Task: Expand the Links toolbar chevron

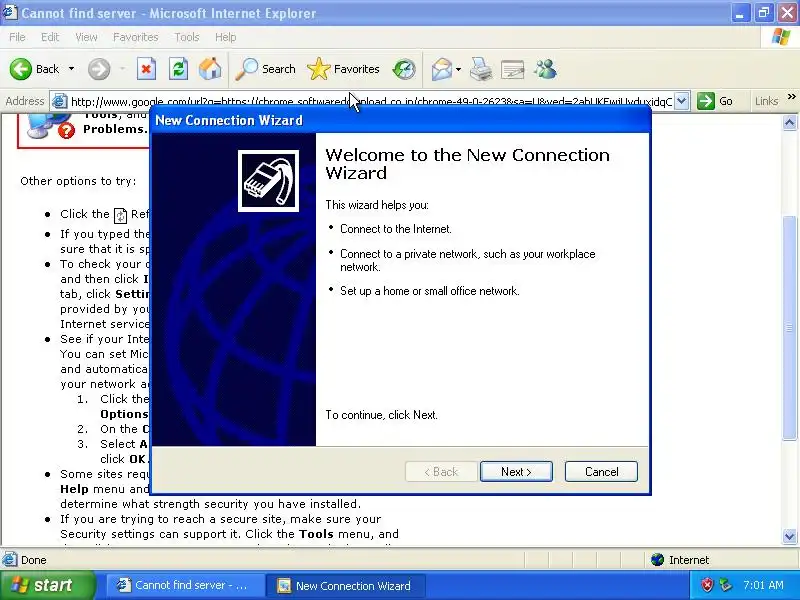Action: pyautogui.click(x=791, y=96)
